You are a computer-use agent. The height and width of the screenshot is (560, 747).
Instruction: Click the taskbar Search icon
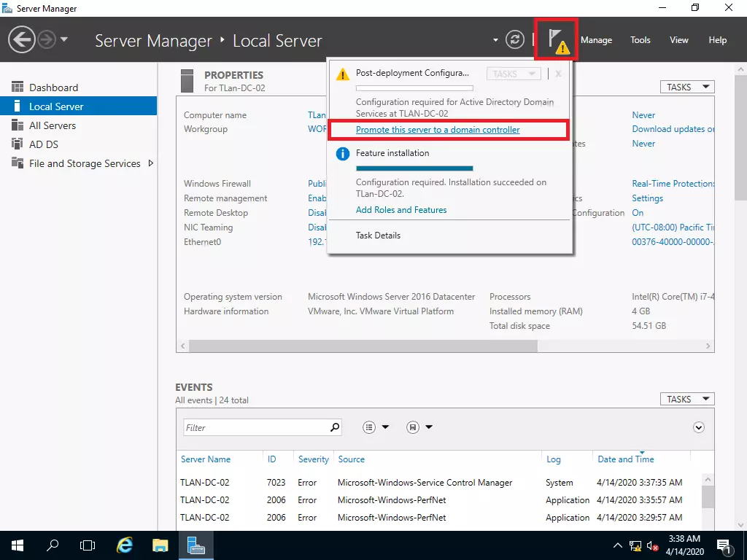tap(53, 545)
